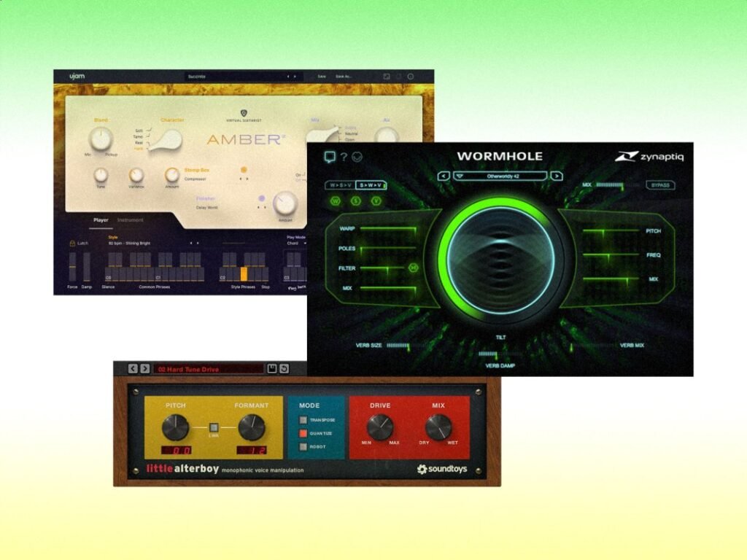Screen dimensions: 747x560
Task: Toggle the Stomp Box power light
Action: pos(244,169)
